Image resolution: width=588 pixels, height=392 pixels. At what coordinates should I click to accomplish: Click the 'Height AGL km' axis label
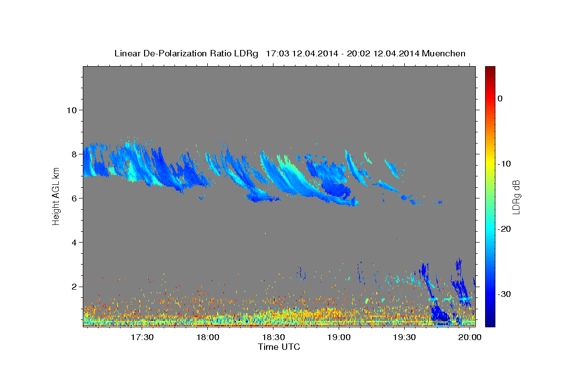[56, 196]
